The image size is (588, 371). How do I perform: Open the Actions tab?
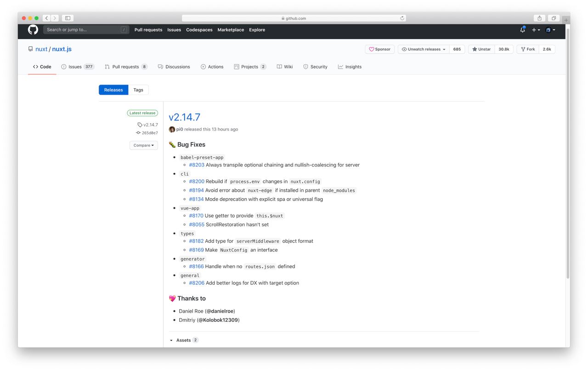[x=212, y=67]
